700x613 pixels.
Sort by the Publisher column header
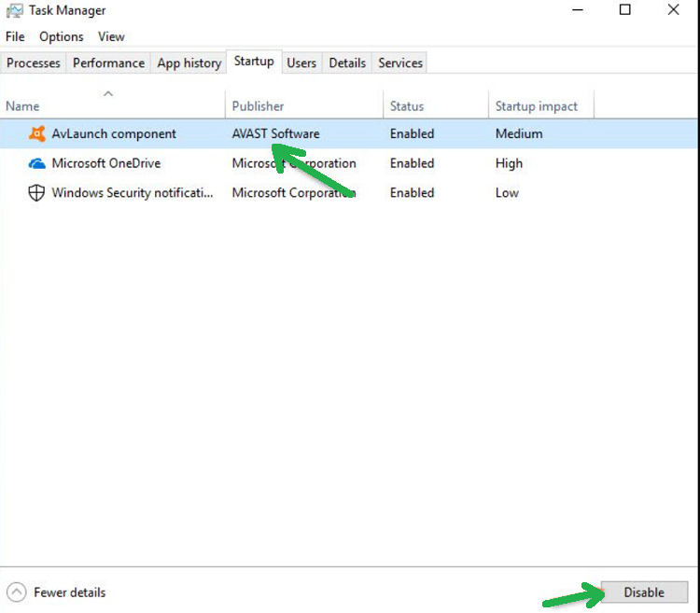click(x=259, y=106)
